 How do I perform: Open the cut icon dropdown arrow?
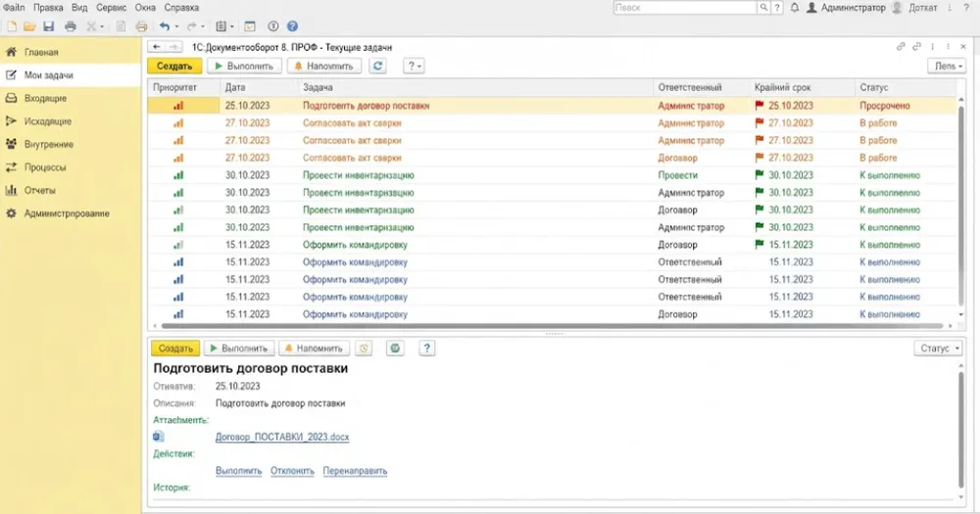(102, 26)
